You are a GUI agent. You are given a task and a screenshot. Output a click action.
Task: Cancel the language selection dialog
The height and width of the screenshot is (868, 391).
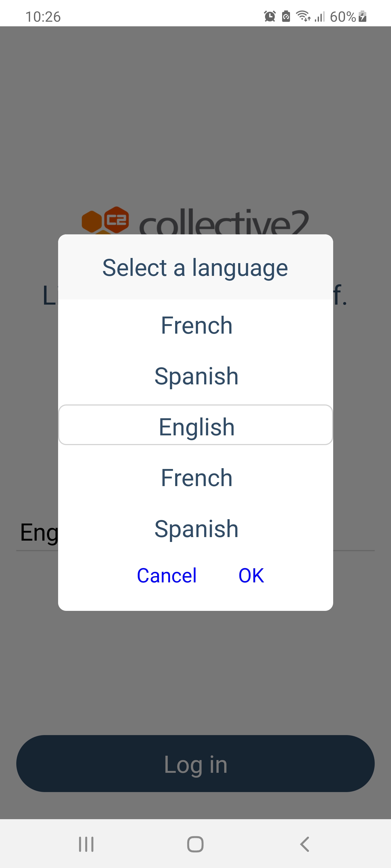tap(167, 575)
